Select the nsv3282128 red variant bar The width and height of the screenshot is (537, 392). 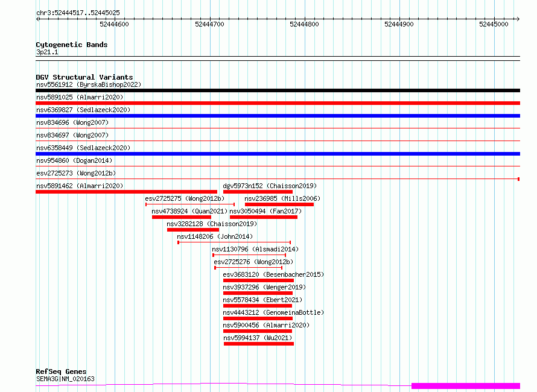[x=193, y=230]
